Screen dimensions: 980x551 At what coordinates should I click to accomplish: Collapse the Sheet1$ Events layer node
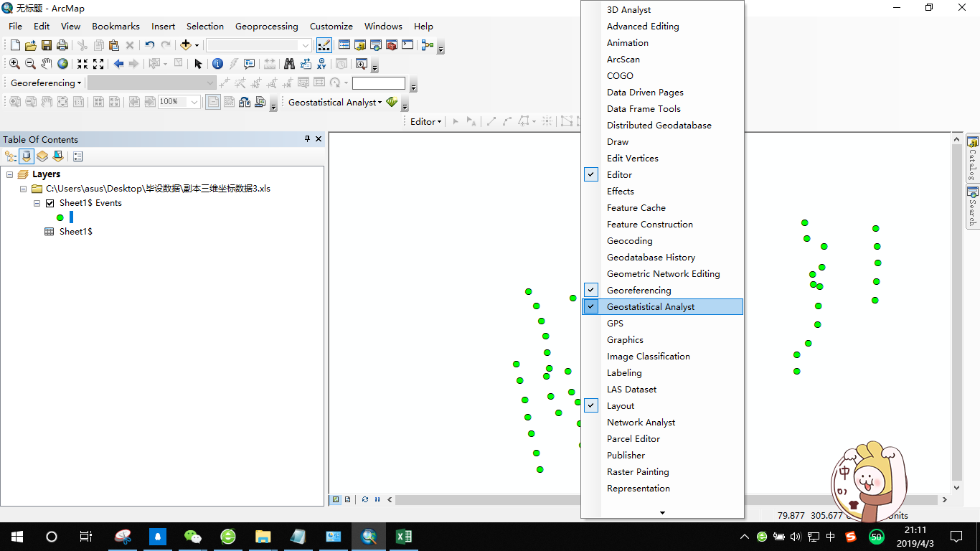pos(37,203)
